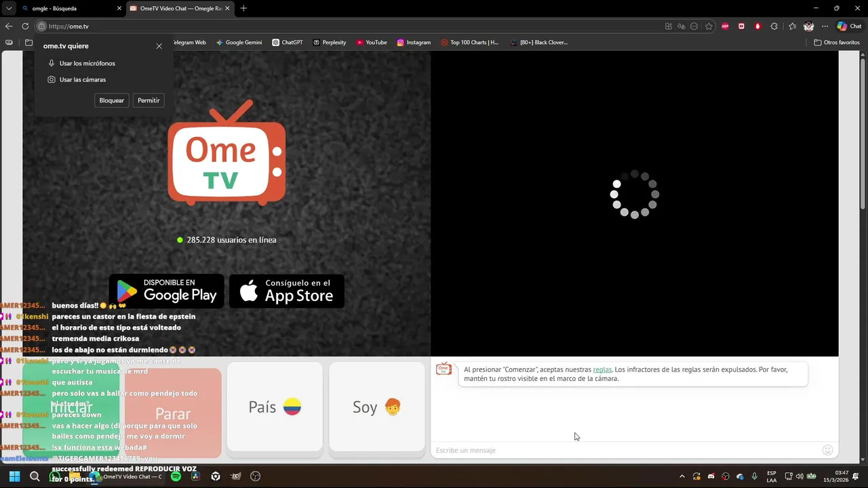Image resolution: width=868 pixels, height=488 pixels.
Task: Switch to the omgle - Búsqueda tab
Action: pos(71,8)
